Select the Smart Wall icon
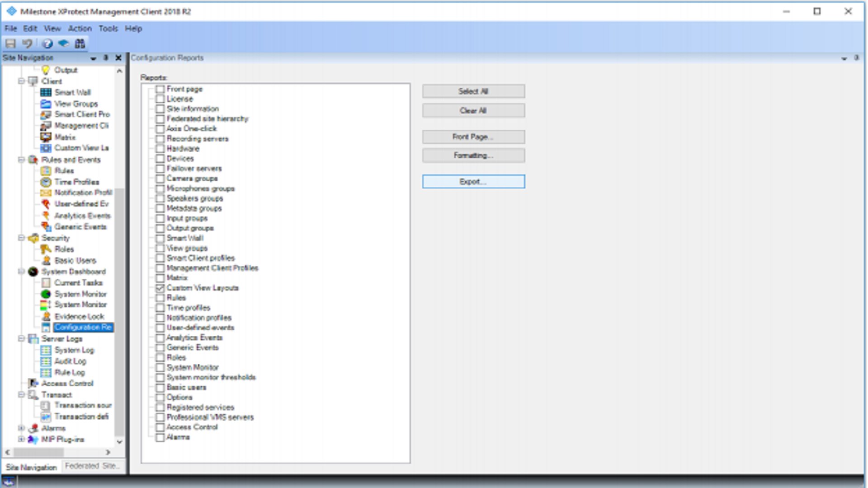The image size is (868, 488). (x=46, y=92)
